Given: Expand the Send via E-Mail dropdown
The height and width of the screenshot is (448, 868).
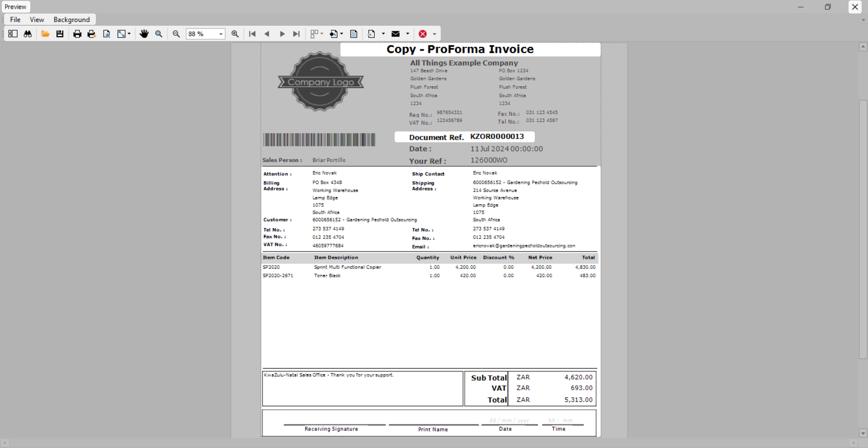Looking at the screenshot, I should pyautogui.click(x=408, y=34).
